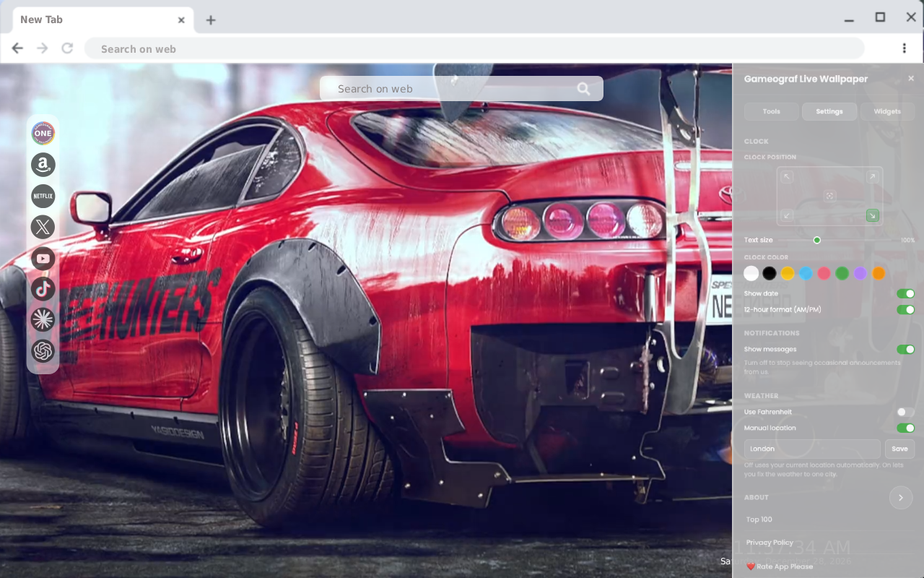924x578 pixels.
Task: Close the Gameograf Live Wallpaper panel
Action: (x=911, y=79)
